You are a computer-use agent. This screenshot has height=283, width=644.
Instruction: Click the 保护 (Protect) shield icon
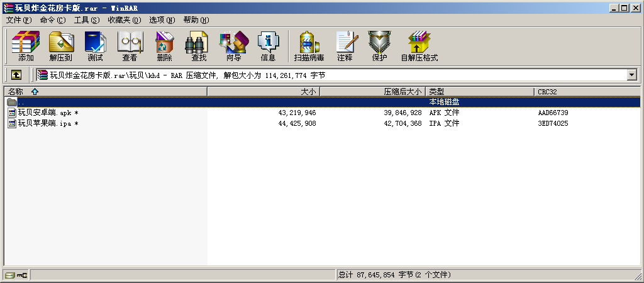379,46
